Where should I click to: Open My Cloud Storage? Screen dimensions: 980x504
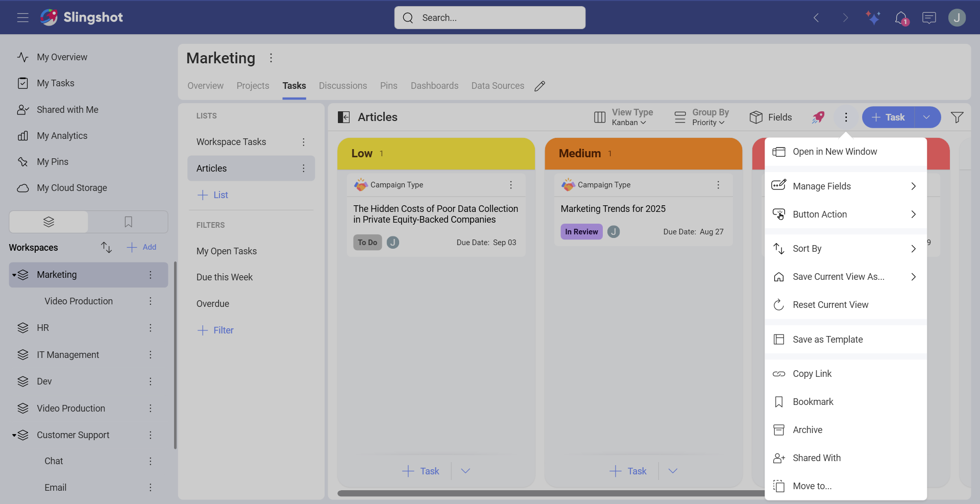click(x=72, y=187)
